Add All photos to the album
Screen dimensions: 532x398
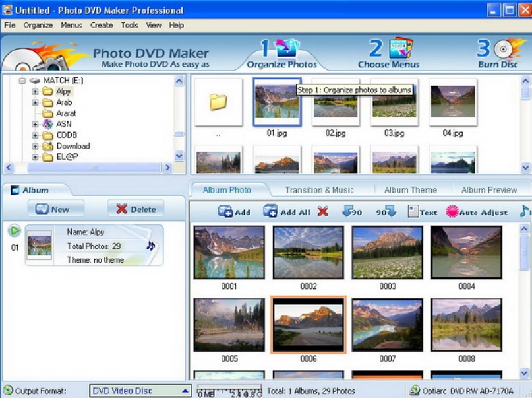287,212
